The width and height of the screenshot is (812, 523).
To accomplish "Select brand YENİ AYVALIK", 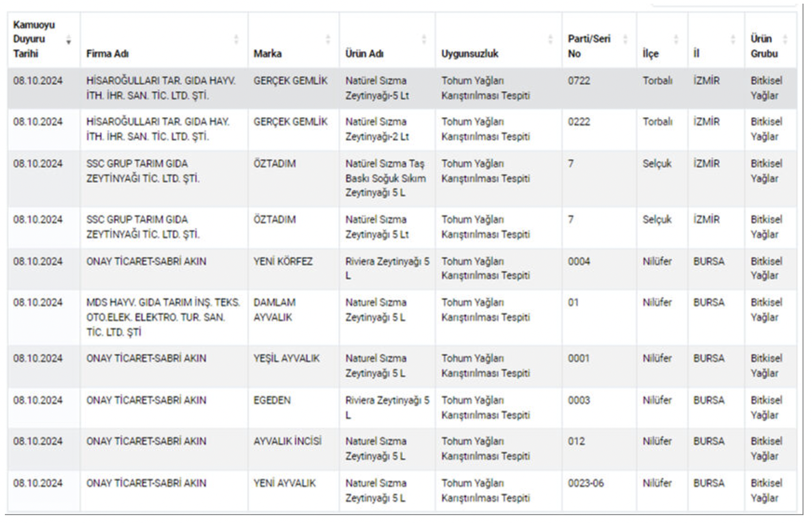I will [285, 484].
